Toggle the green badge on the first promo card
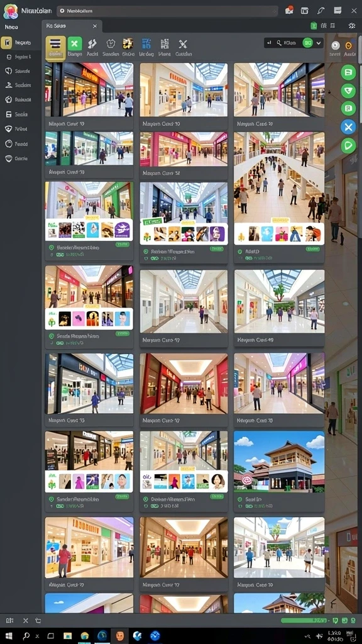Viewport: 362px width, 644px height. 123,245
